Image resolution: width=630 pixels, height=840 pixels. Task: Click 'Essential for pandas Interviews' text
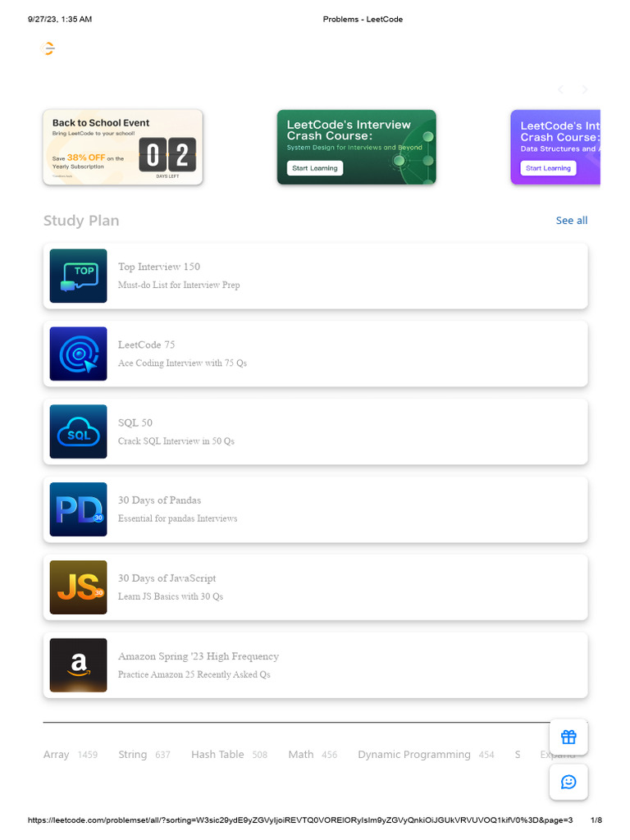click(x=177, y=518)
